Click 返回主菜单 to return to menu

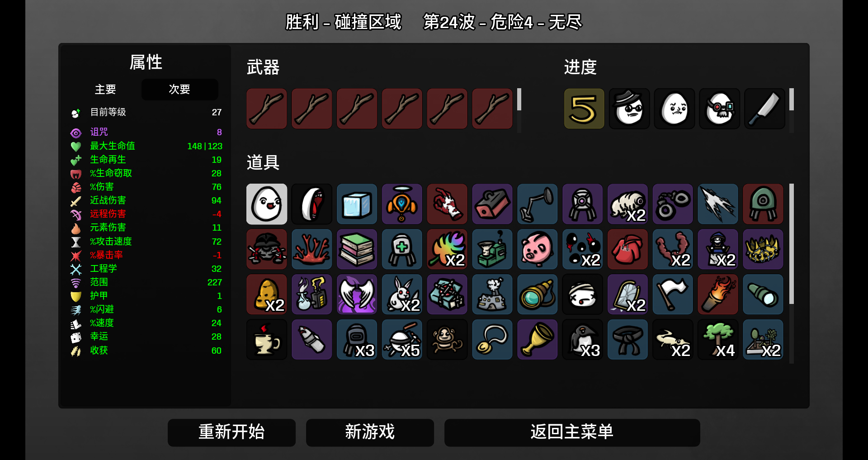tap(572, 432)
